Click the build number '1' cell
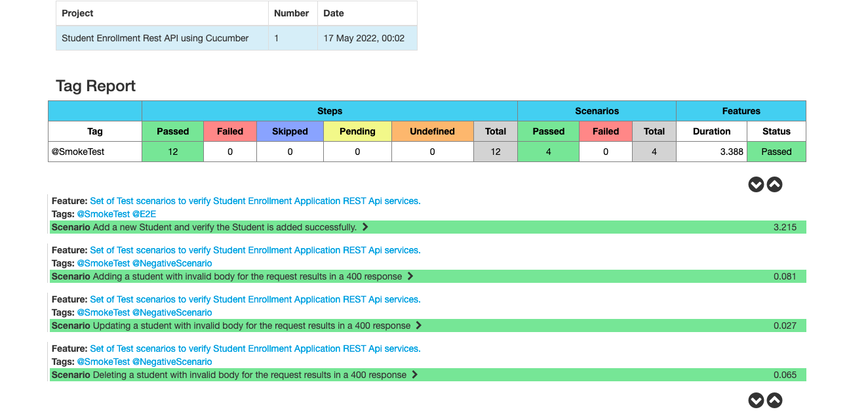The height and width of the screenshot is (420, 868). pyautogui.click(x=293, y=38)
